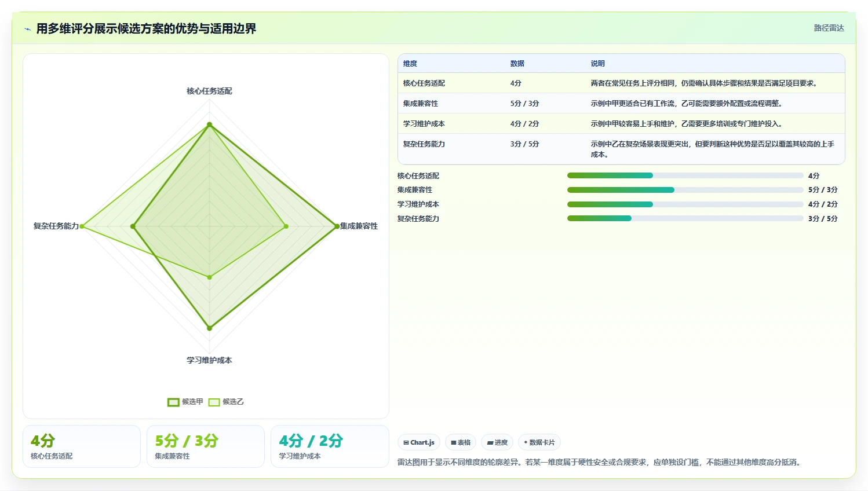Toggle the 候选甲 legend item
Image resolution: width=868 pixels, height=491 pixels.
(185, 402)
